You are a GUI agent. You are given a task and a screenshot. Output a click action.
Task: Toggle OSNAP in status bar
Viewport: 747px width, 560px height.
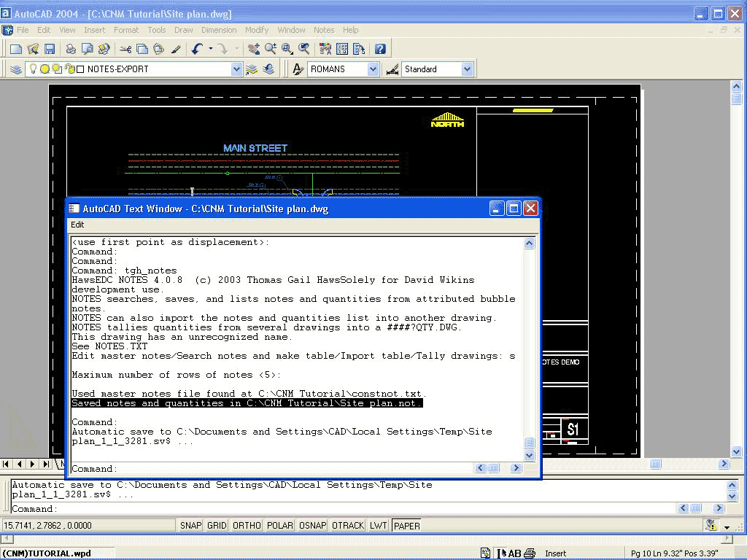(x=312, y=525)
